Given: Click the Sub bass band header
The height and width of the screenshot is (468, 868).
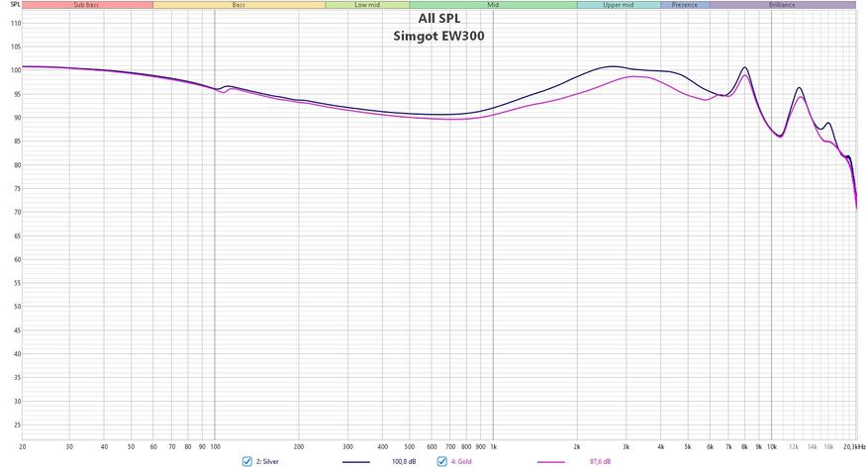Looking at the screenshot, I should [87, 5].
